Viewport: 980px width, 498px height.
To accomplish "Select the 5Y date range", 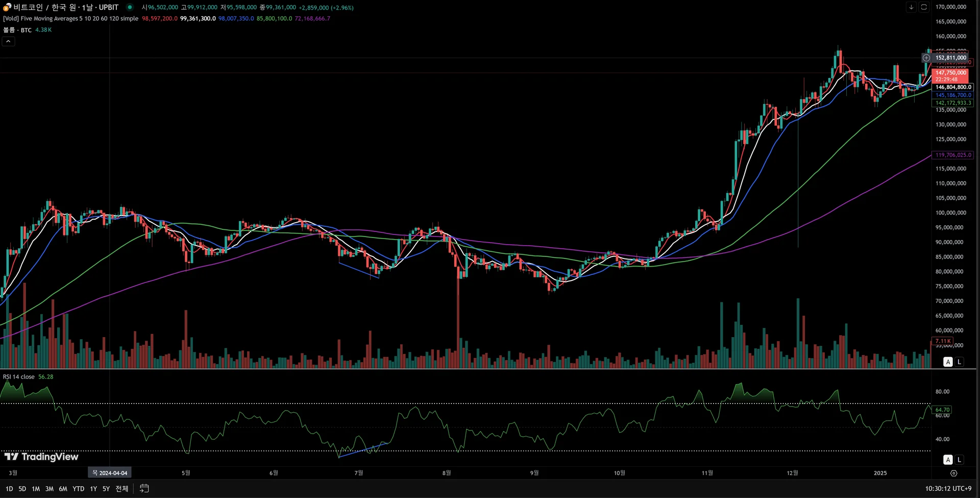I will click(106, 489).
